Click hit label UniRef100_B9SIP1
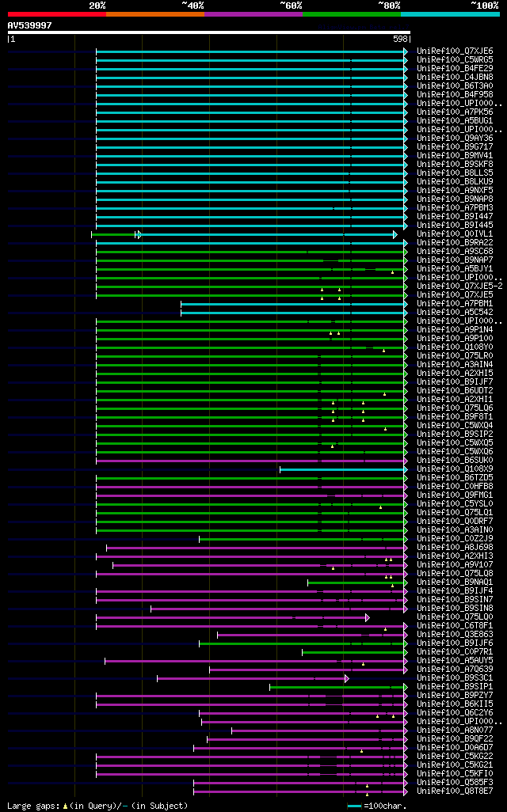Viewport: 507px width, 812px height. tap(456, 687)
